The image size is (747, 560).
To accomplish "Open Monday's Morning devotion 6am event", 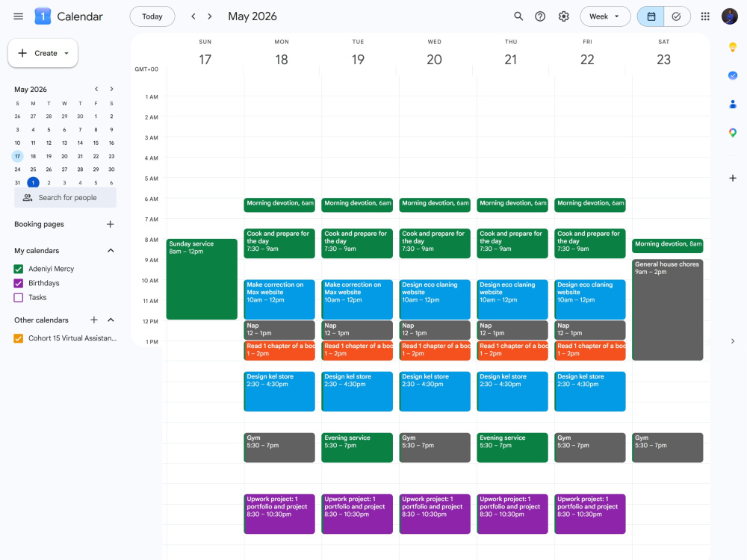I will tap(279, 205).
